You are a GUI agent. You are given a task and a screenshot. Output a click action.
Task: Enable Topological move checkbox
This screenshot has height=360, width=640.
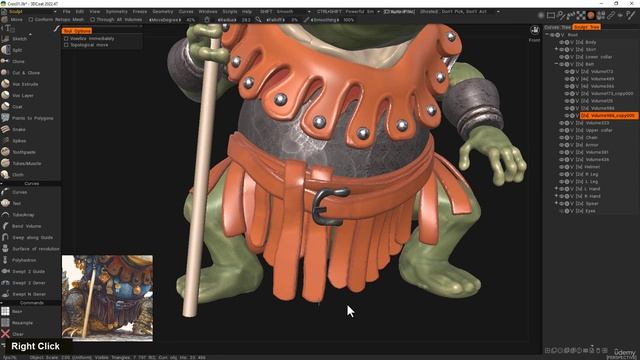click(66, 45)
